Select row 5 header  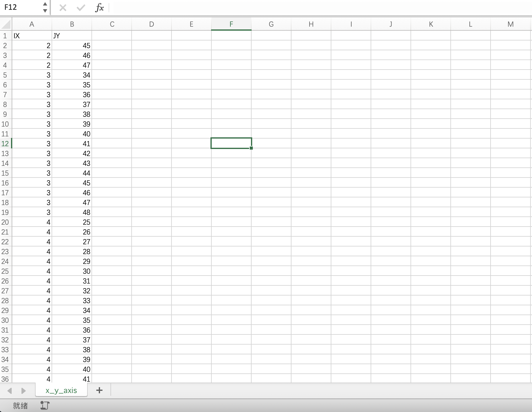pyautogui.click(x=6, y=75)
